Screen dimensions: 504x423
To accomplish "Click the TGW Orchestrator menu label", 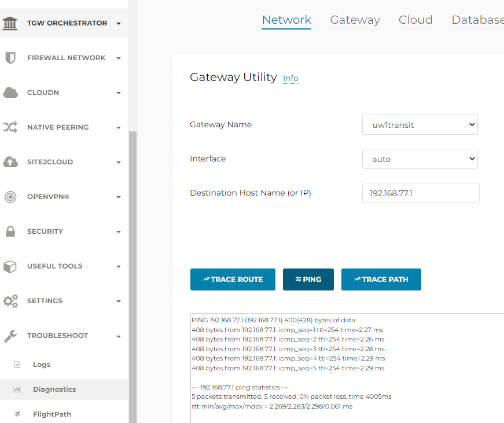I will point(67,23).
